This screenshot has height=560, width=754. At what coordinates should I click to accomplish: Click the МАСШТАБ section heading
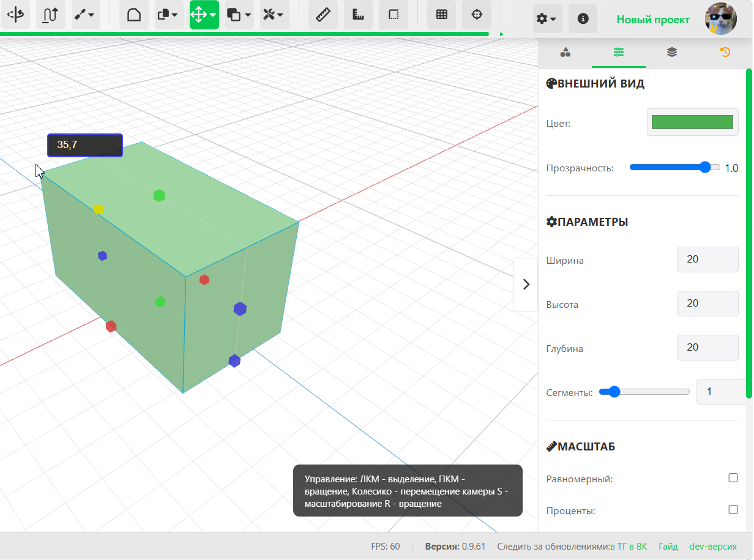coord(581,446)
